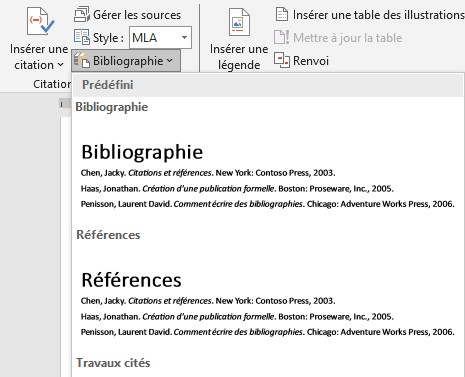Open Gérer les sources text button
This screenshot has width=465, height=377.
137,15
